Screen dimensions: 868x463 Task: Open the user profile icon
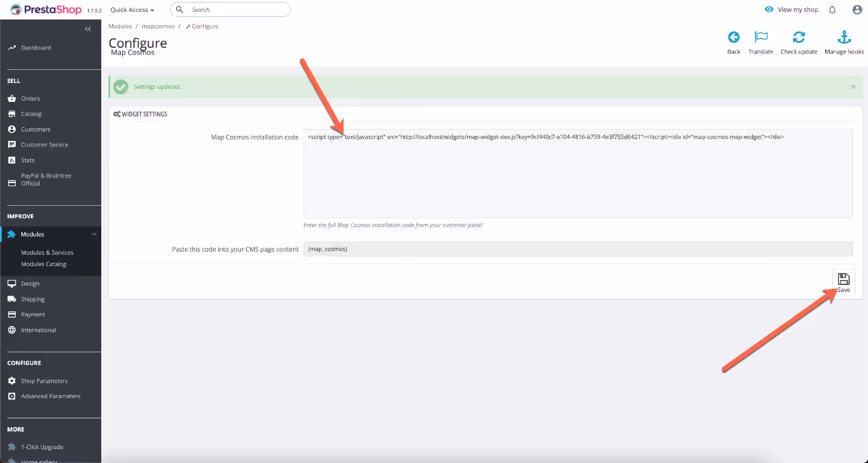857,9
